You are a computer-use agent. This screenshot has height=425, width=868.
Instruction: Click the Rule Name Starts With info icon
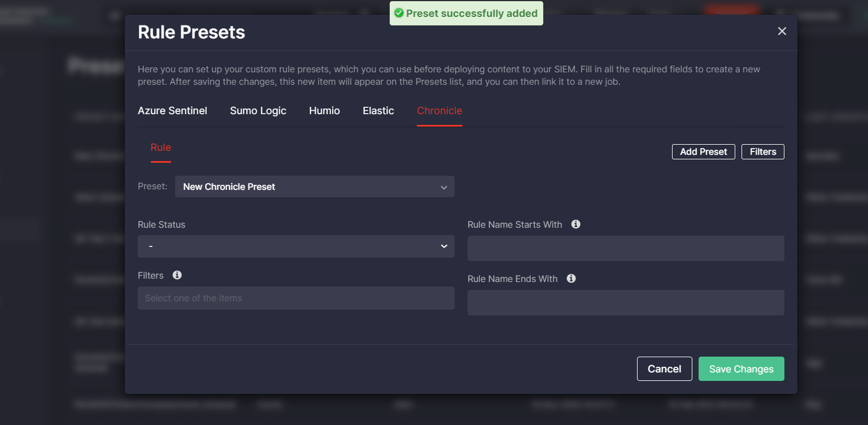pos(576,224)
